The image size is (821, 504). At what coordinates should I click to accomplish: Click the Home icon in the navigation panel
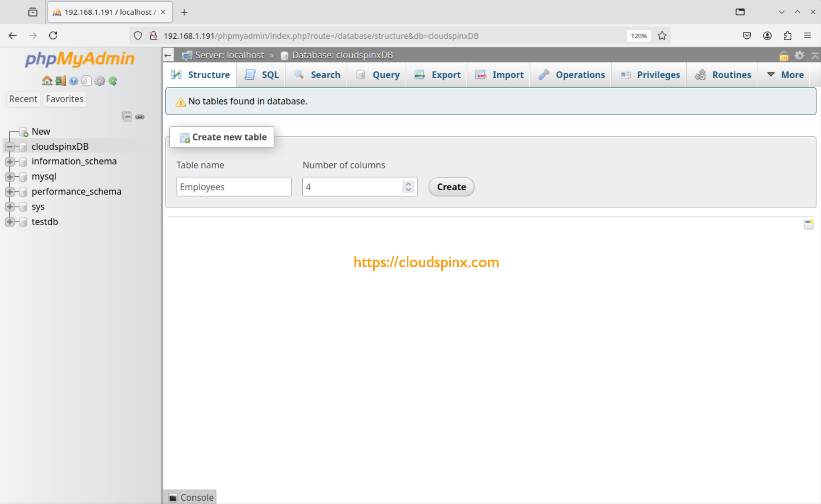(46, 80)
